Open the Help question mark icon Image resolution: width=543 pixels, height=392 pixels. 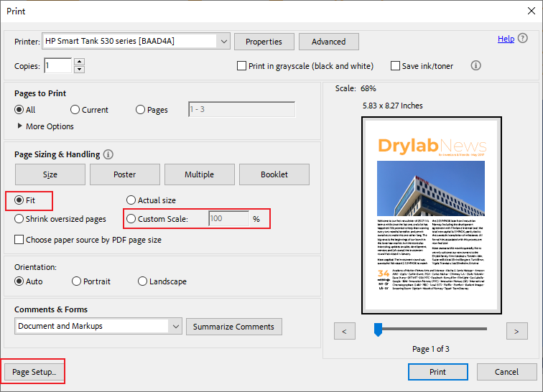tap(523, 38)
